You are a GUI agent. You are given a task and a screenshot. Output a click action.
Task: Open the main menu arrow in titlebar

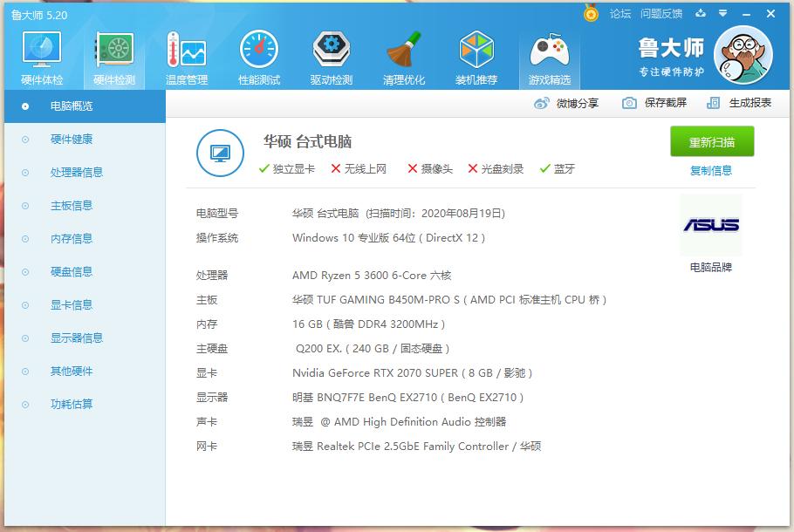(721, 13)
